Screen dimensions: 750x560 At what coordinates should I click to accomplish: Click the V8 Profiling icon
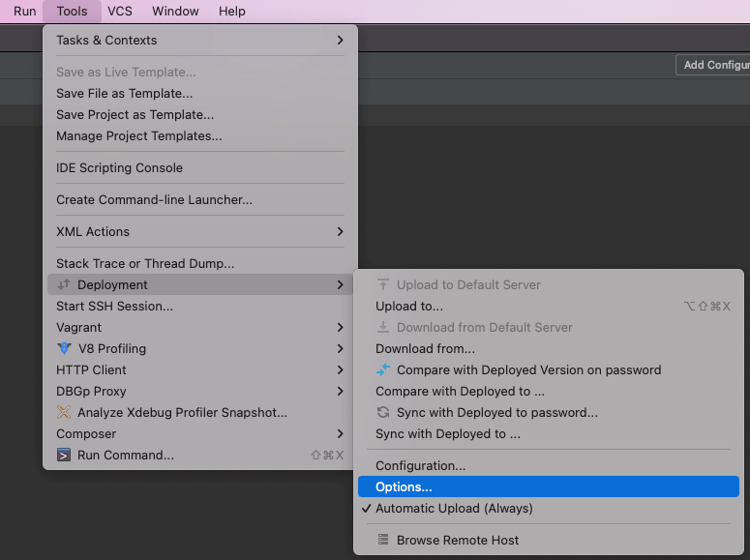64,349
